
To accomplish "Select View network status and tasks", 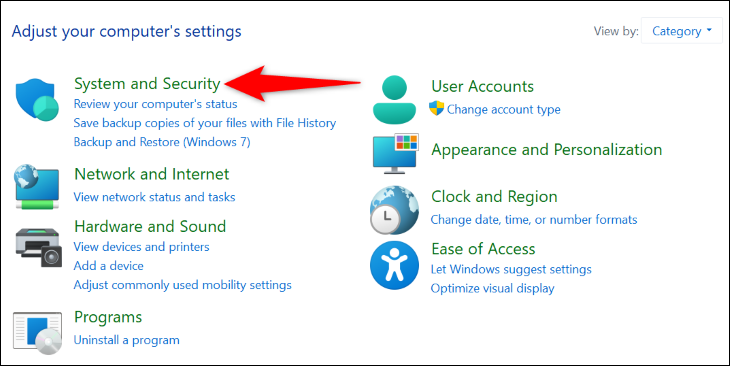I will pos(154,197).
